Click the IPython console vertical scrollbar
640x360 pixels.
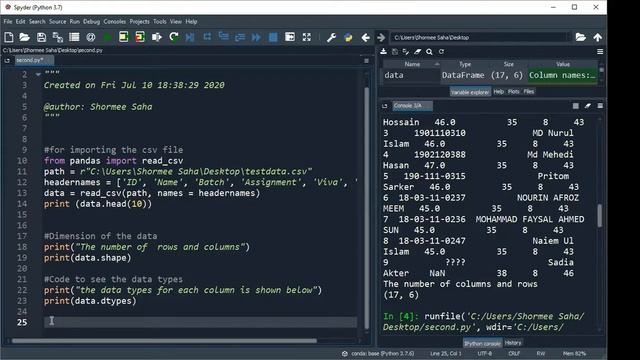pyautogui.click(x=600, y=216)
